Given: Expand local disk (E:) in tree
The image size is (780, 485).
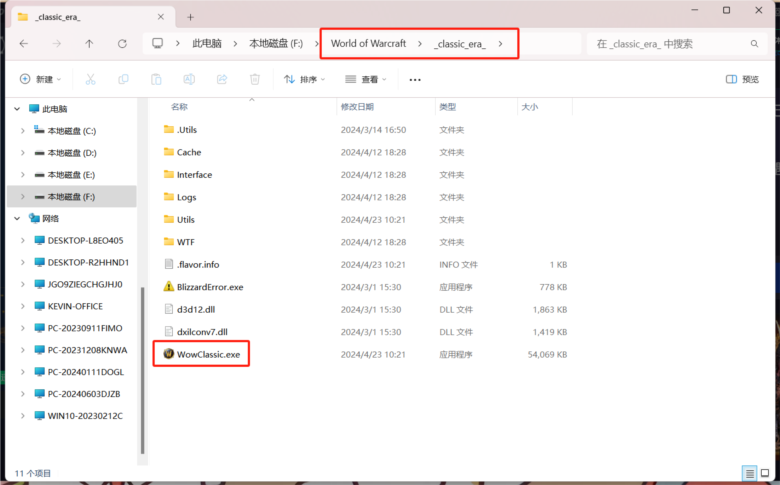Looking at the screenshot, I should coord(22,175).
